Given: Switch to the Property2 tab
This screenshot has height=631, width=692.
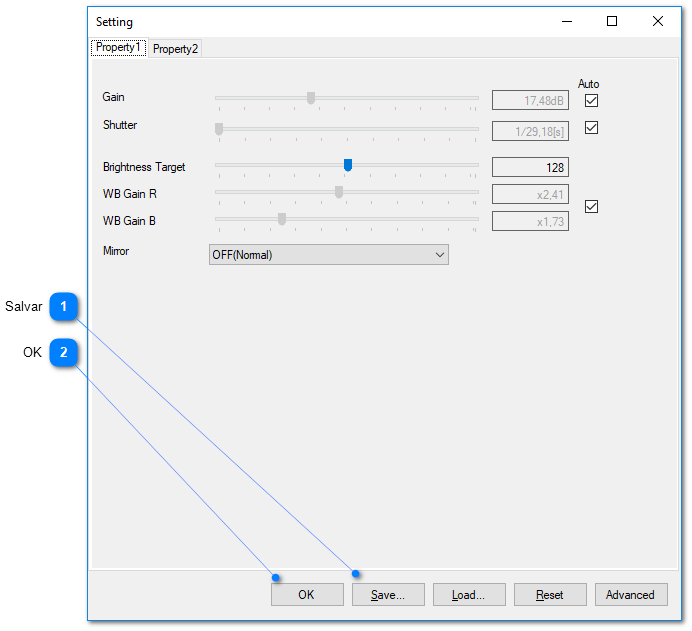Looking at the screenshot, I should click(x=175, y=49).
